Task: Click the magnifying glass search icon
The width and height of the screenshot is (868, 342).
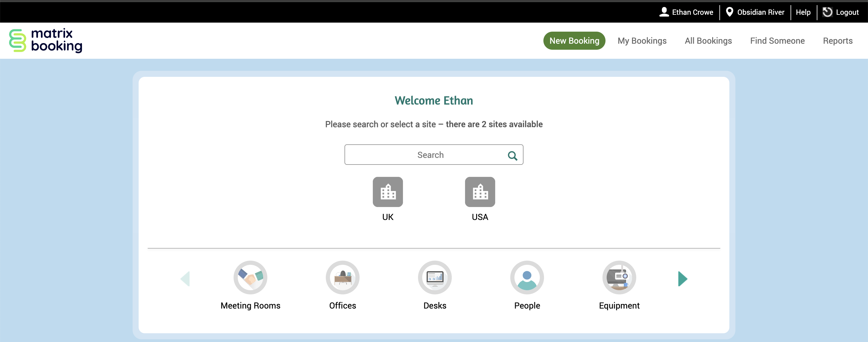Action: [512, 155]
